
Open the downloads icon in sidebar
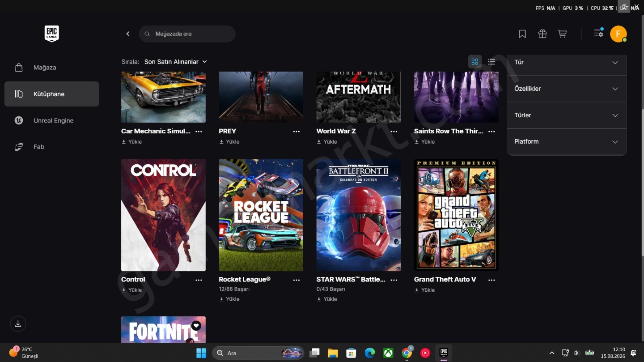point(18,324)
